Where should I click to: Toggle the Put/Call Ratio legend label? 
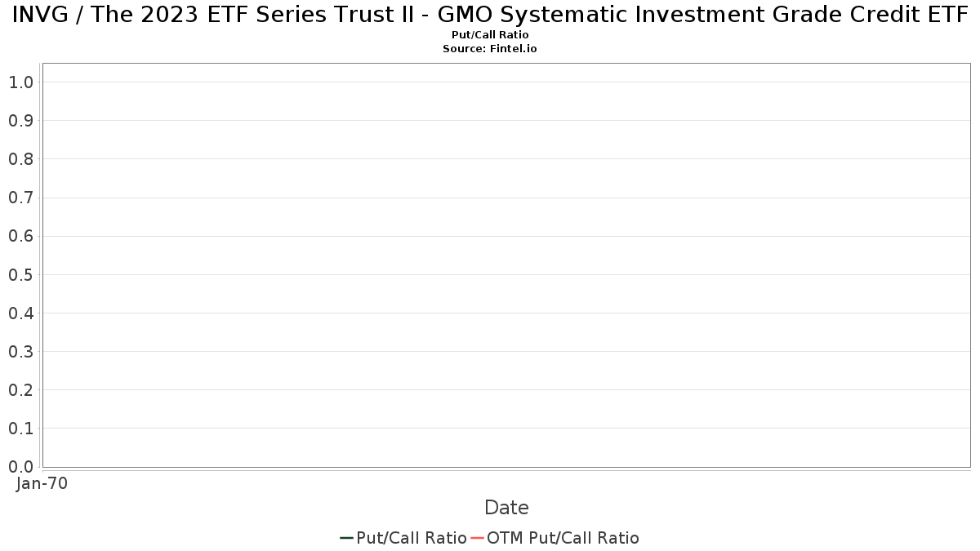tap(412, 538)
